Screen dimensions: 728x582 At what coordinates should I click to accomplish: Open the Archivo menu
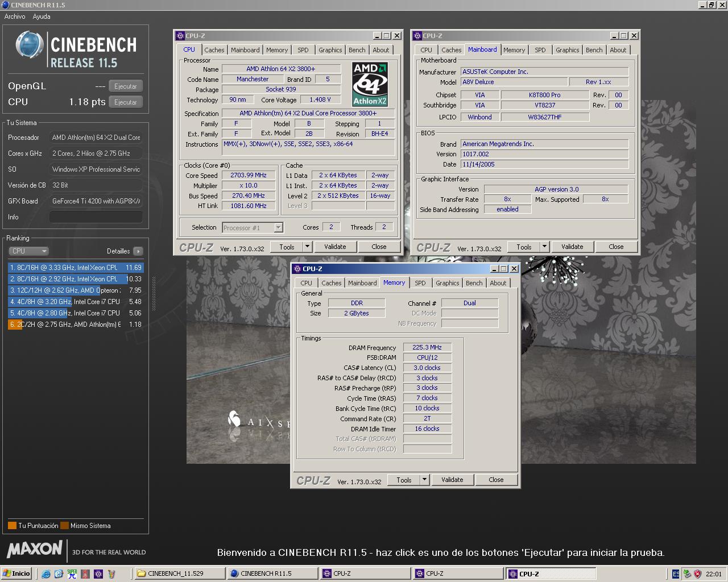click(15, 16)
